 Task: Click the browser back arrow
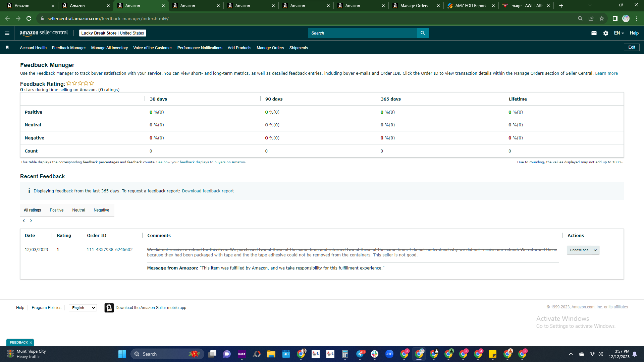(x=7, y=18)
